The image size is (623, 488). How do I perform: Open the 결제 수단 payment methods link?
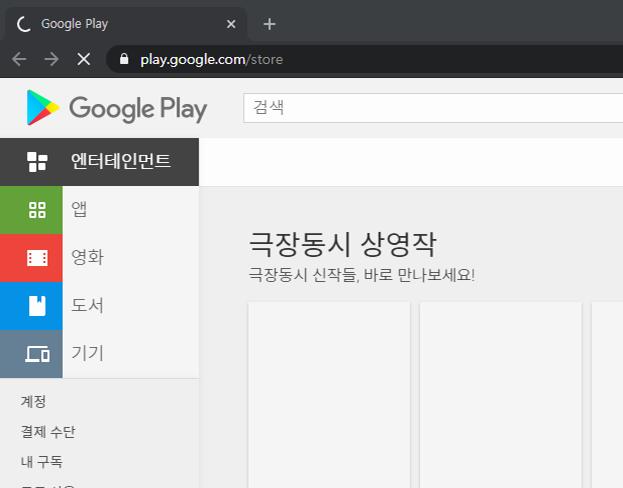[48, 432]
